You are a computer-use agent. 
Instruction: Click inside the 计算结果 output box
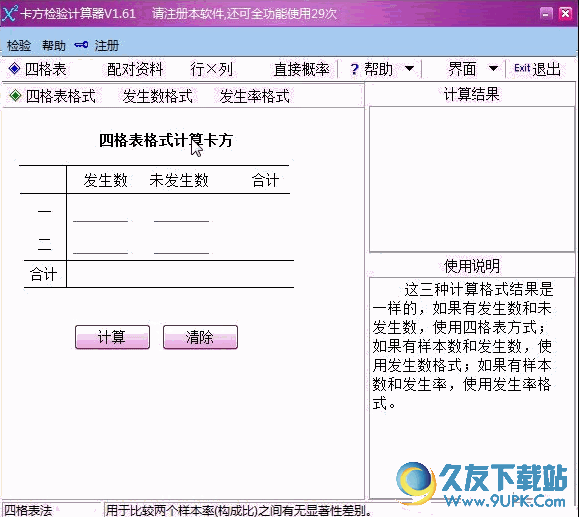click(472, 179)
